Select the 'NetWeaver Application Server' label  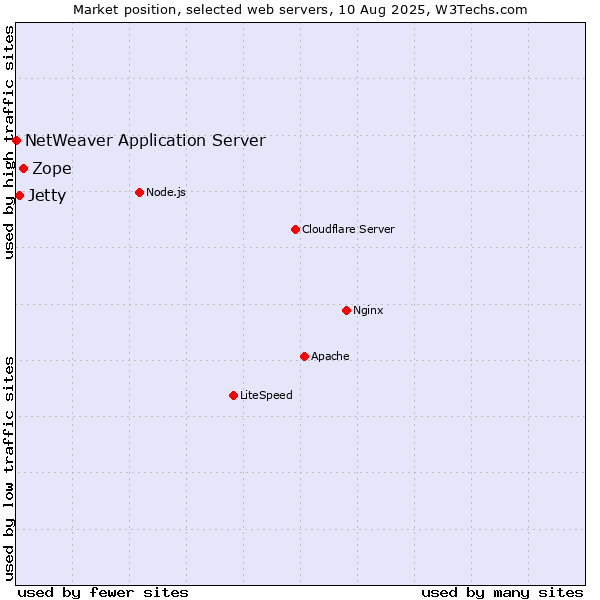(x=145, y=140)
